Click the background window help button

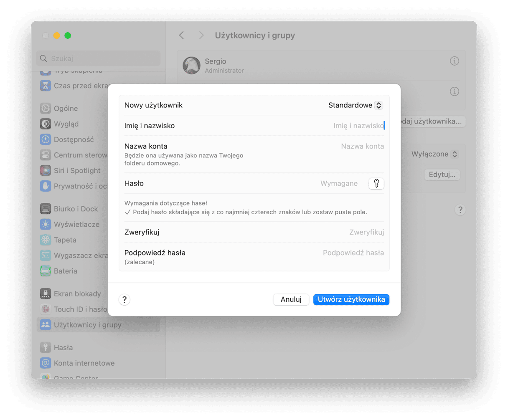(460, 210)
